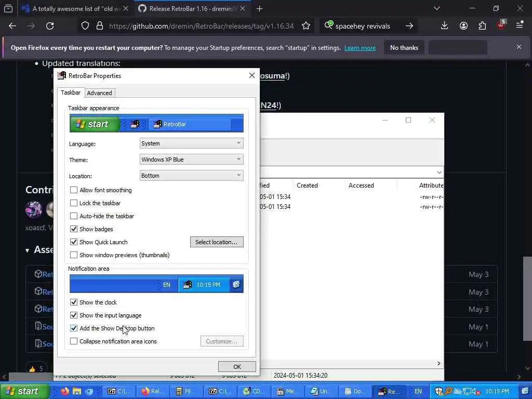Toggle Allow font smoothing checkbox
This screenshot has width=532, height=399.
tap(74, 190)
